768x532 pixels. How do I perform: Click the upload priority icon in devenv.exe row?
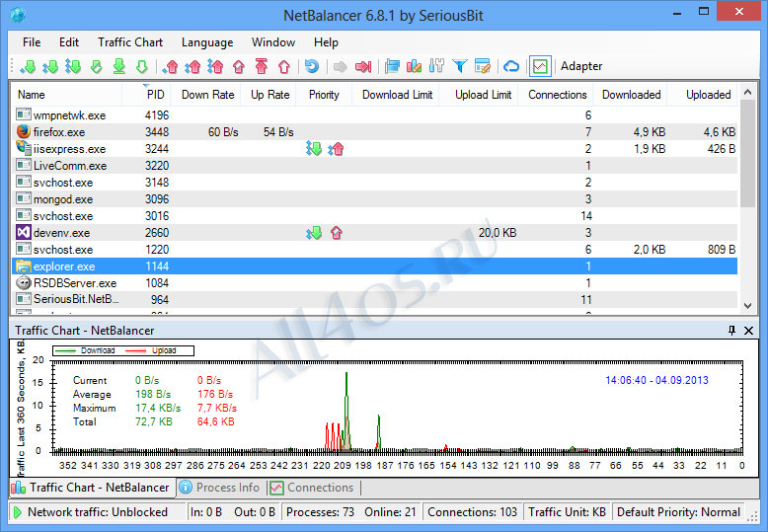tap(336, 233)
